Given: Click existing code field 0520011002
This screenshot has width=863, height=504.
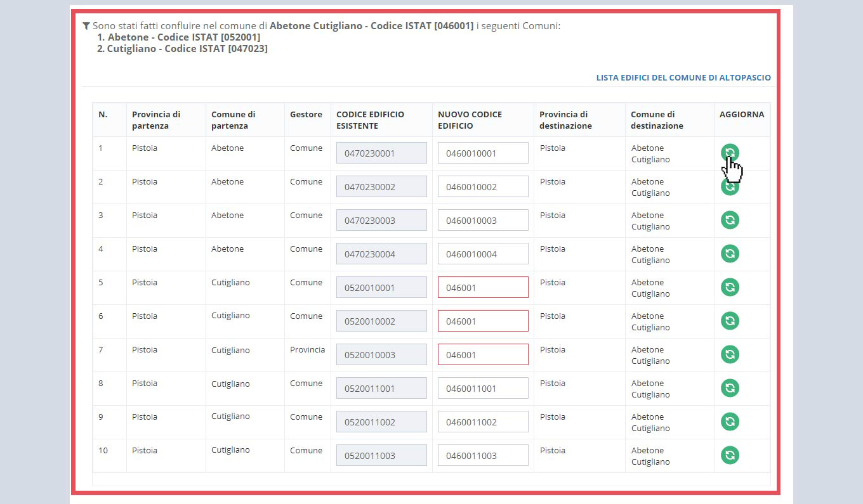Looking at the screenshot, I should (381, 422).
